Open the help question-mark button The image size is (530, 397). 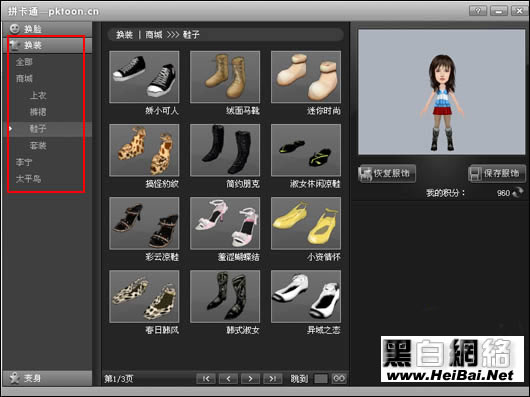coord(478,11)
